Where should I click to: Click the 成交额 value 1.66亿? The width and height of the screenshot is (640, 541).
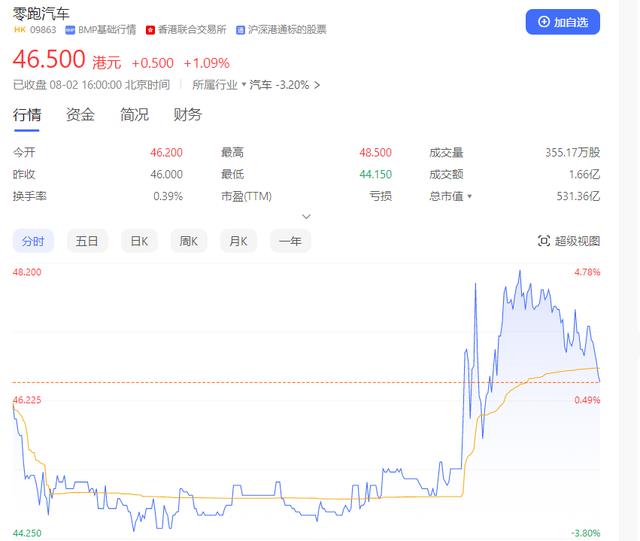(584, 174)
